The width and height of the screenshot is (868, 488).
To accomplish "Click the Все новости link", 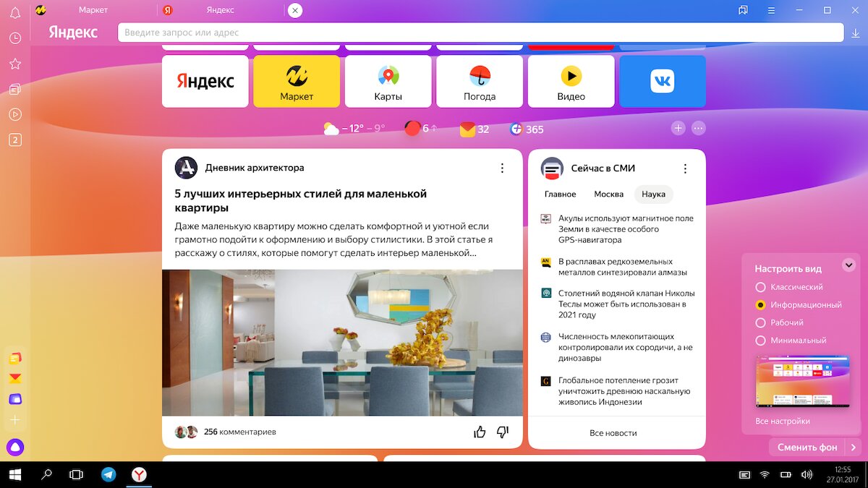I will point(613,433).
